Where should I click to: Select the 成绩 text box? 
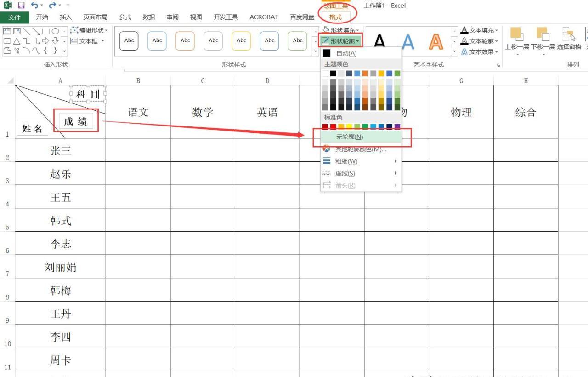click(x=76, y=121)
